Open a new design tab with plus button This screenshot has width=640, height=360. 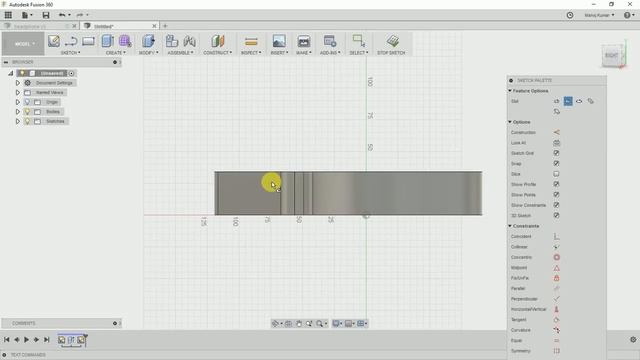pyautogui.click(x=165, y=26)
